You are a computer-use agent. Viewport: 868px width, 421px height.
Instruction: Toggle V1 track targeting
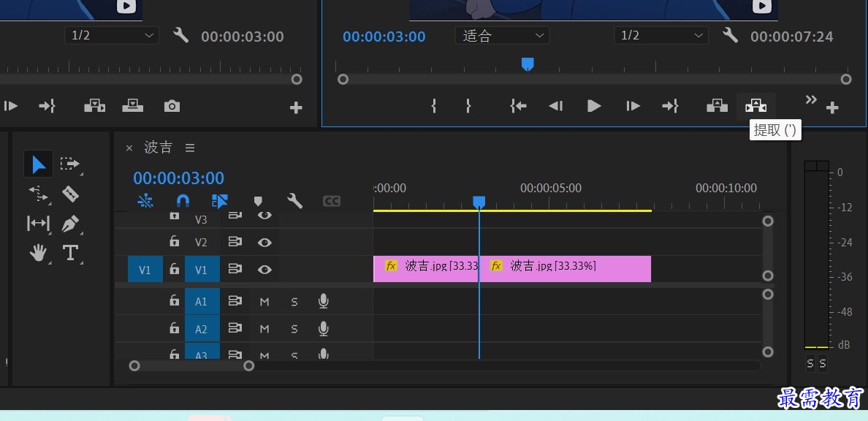click(202, 269)
